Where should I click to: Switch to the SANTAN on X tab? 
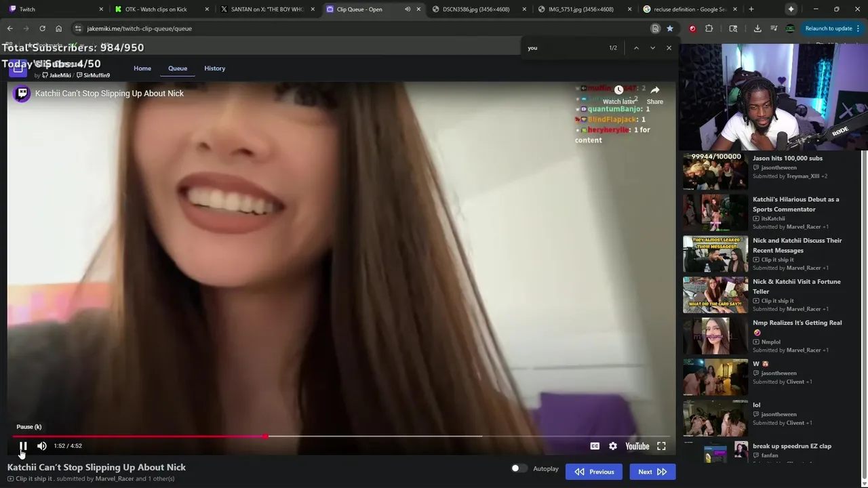267,9
